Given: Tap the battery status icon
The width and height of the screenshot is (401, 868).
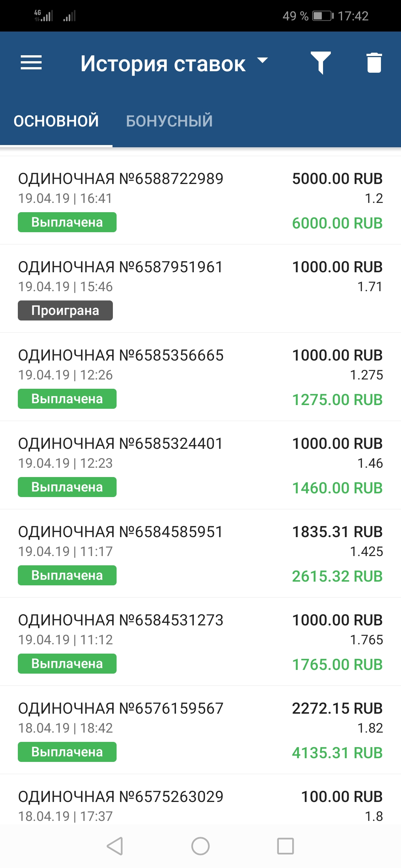Looking at the screenshot, I should coord(322,16).
